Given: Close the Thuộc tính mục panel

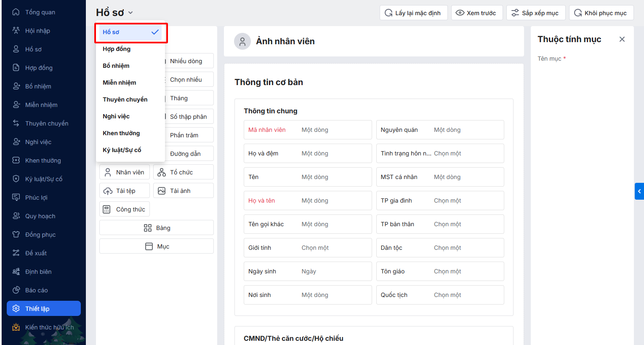Looking at the screenshot, I should [622, 39].
